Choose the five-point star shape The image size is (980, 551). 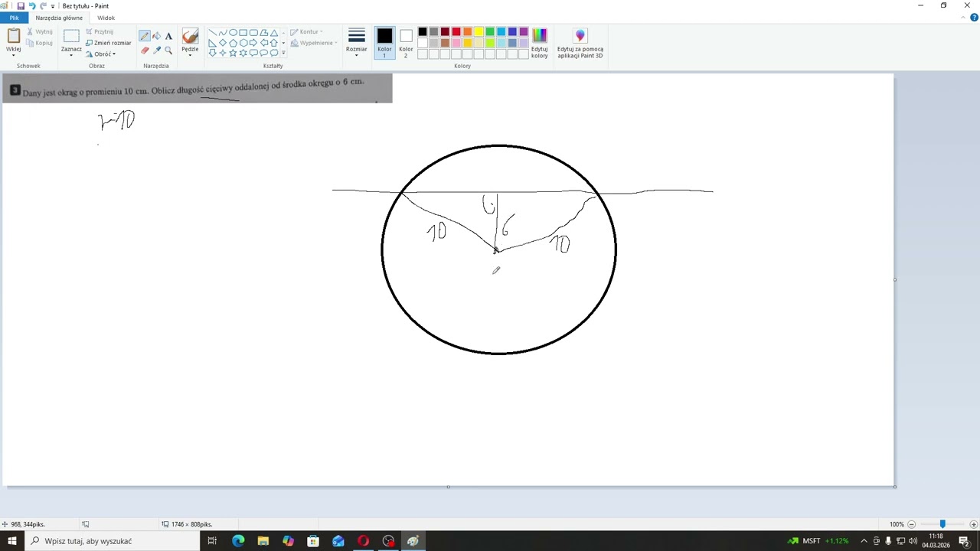click(x=233, y=53)
